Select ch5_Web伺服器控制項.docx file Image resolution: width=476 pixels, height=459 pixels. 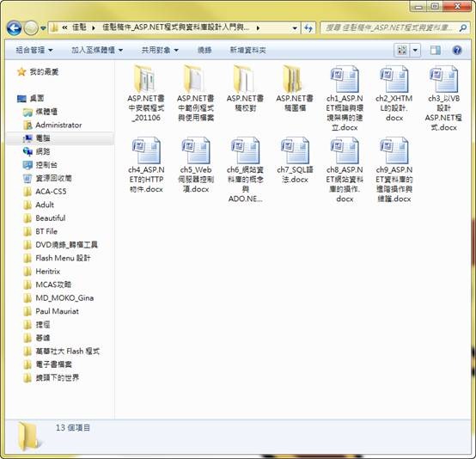[196, 165]
